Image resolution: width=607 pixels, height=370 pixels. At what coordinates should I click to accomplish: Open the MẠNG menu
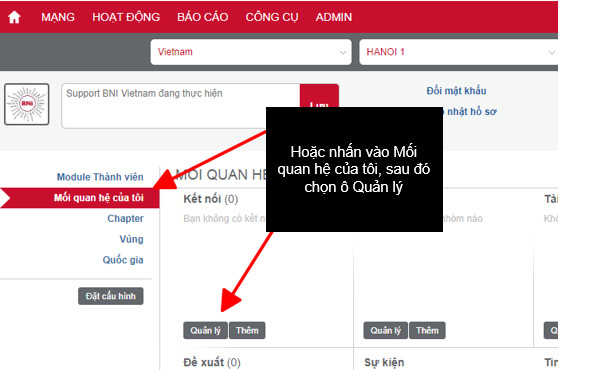tap(58, 17)
